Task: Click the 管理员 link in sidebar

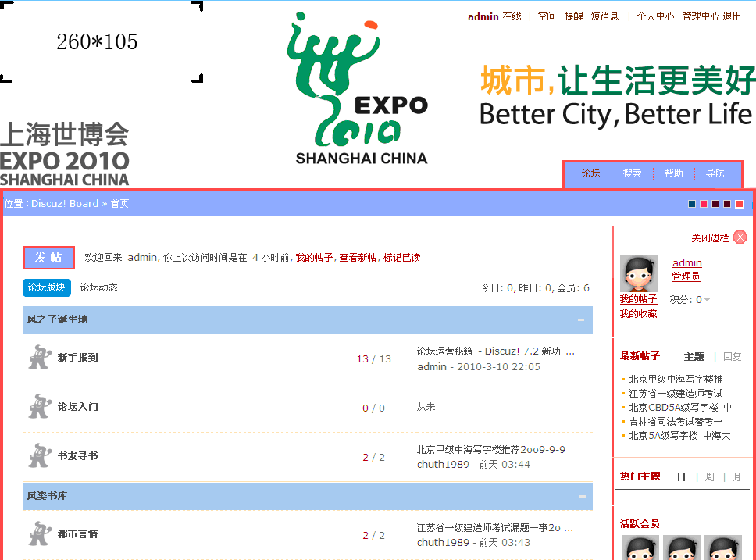Action: click(686, 276)
